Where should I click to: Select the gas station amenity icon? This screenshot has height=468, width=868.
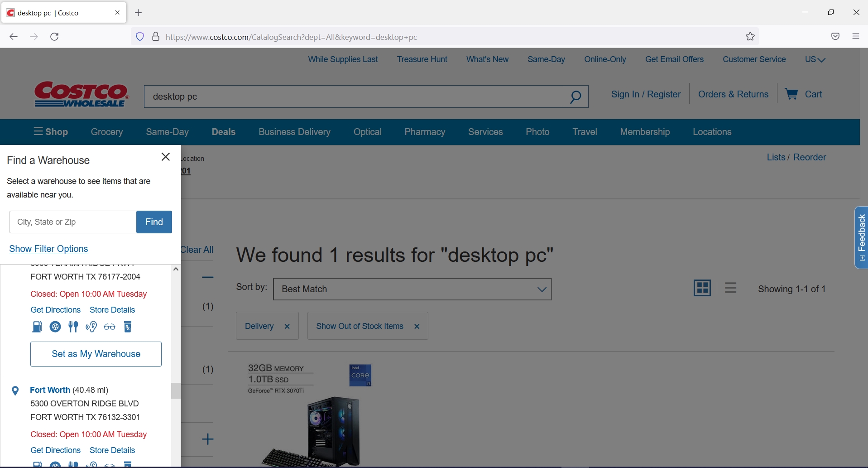pyautogui.click(x=38, y=327)
